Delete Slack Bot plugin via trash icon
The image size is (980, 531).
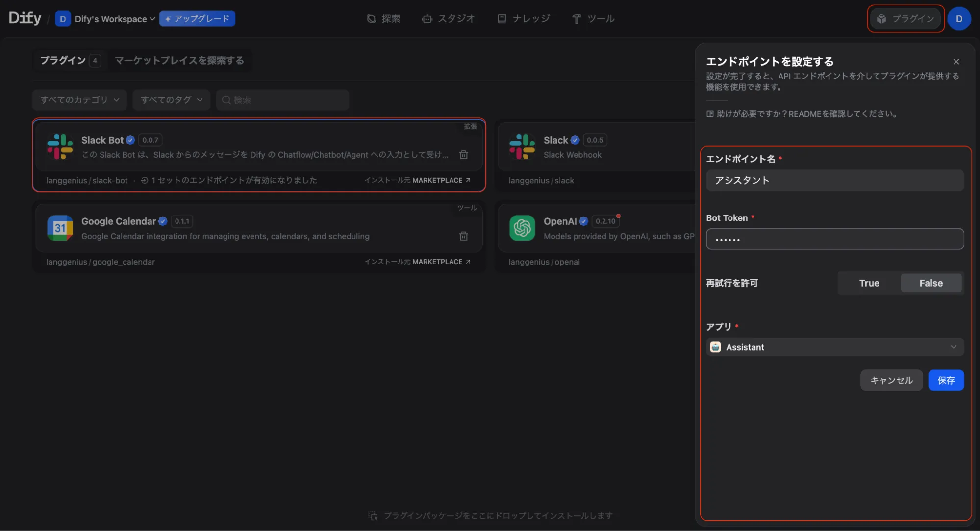(x=463, y=155)
